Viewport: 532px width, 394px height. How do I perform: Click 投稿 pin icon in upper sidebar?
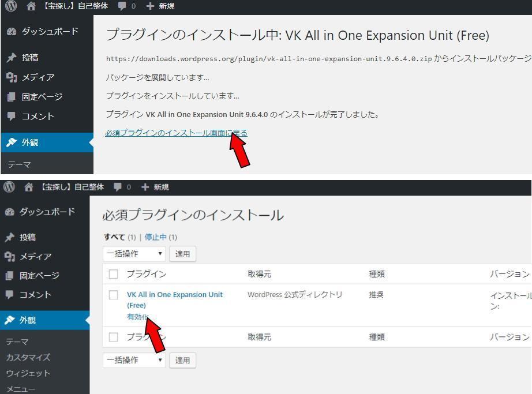[x=12, y=58]
